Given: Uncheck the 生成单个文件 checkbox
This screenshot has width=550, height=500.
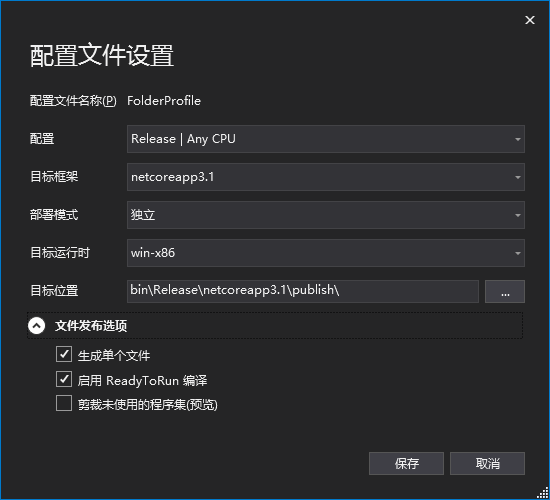Looking at the screenshot, I should coord(64,354).
